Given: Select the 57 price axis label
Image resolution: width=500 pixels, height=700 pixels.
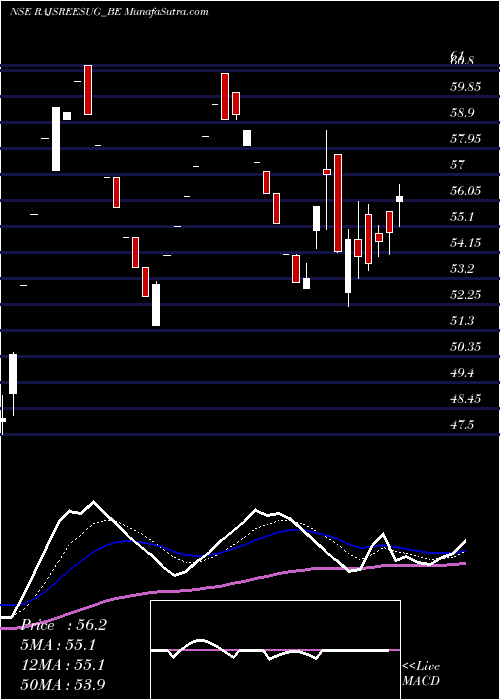Looking at the screenshot, I should click(458, 165).
